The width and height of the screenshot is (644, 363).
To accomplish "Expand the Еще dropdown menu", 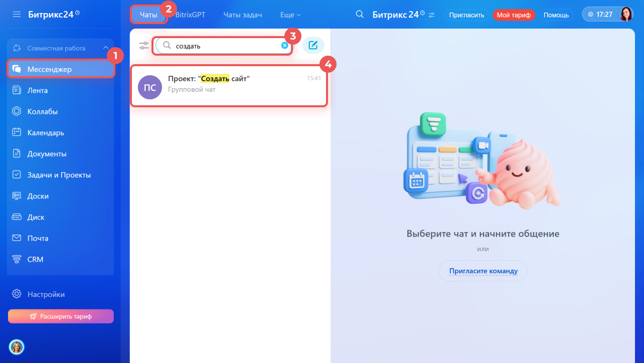I will click(290, 15).
